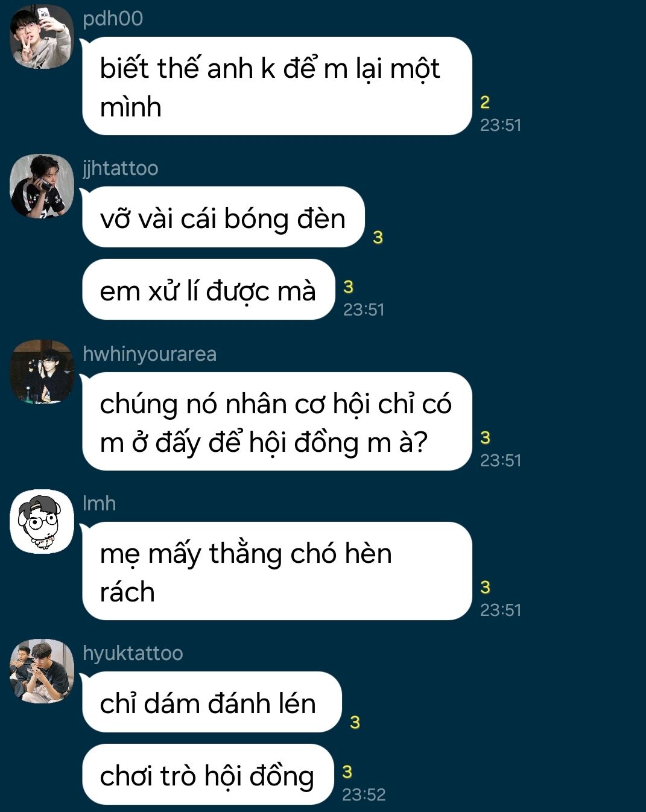Viewport: 646px width, 812px height.
Task: Open pdh00's selfie profile avatar
Action: (42, 37)
